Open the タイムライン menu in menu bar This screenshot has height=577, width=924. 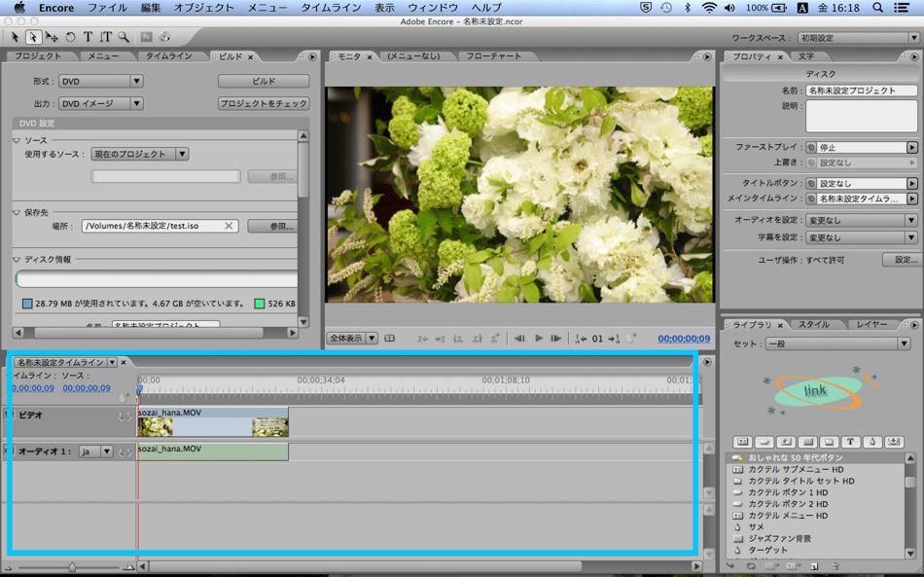[x=330, y=8]
